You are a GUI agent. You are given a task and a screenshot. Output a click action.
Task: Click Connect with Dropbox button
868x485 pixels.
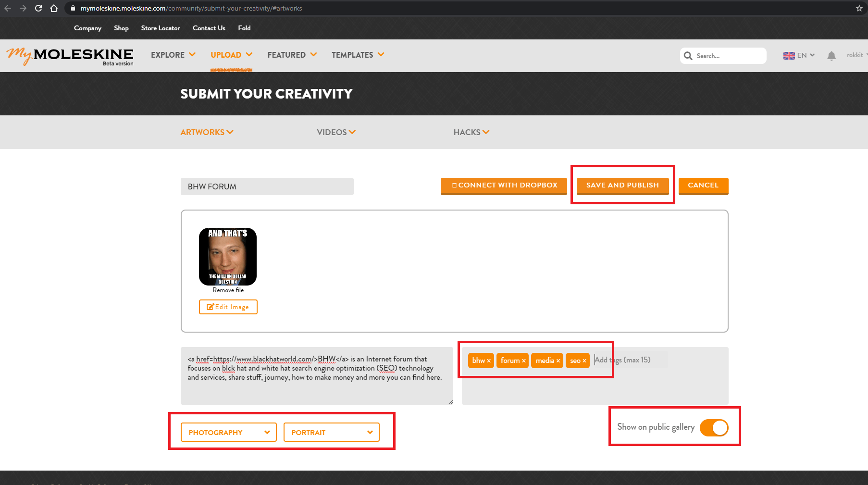point(504,186)
